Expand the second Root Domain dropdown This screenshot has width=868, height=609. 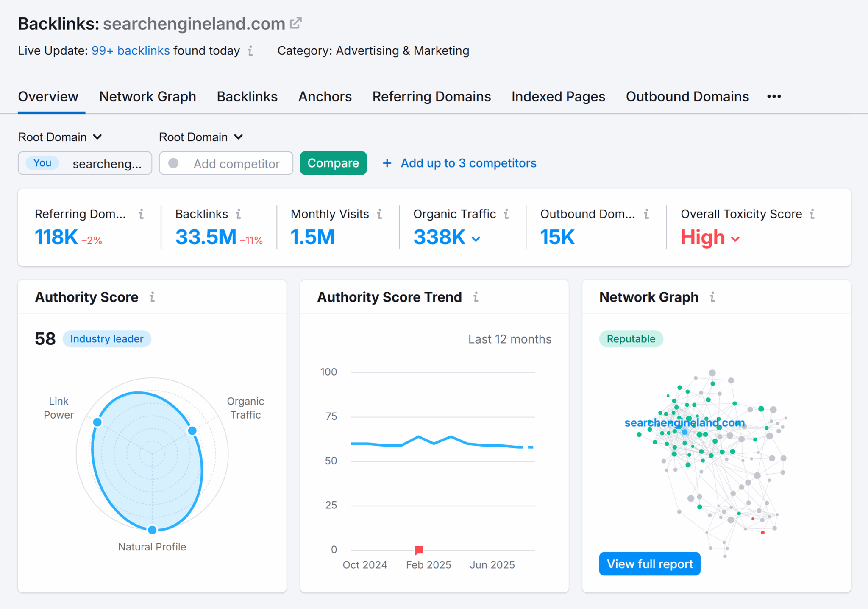coord(201,137)
